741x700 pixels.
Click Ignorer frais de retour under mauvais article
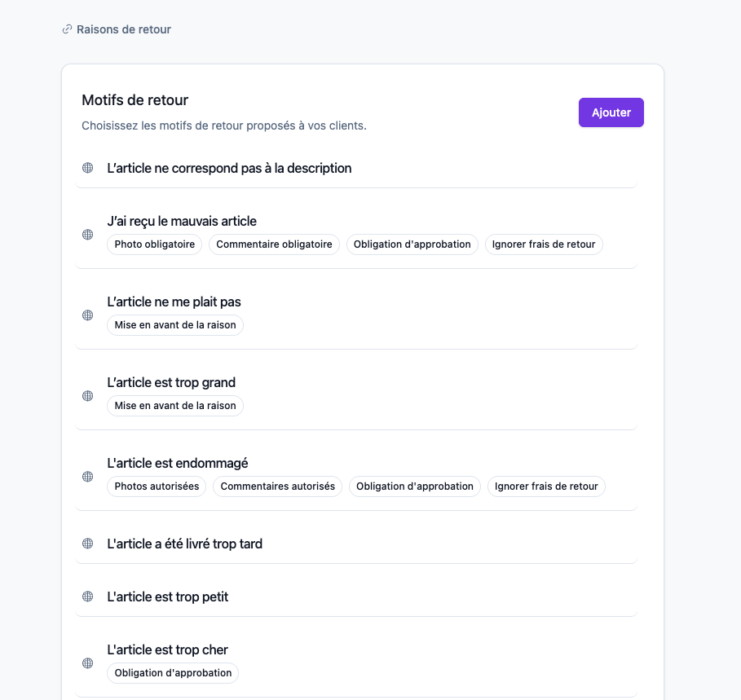pyautogui.click(x=544, y=244)
